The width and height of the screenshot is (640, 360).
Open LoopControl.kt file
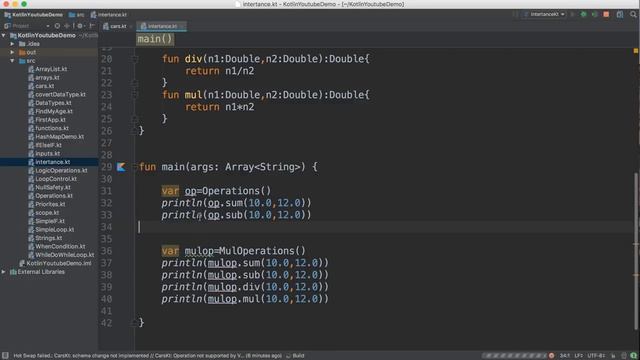[x=56, y=179]
